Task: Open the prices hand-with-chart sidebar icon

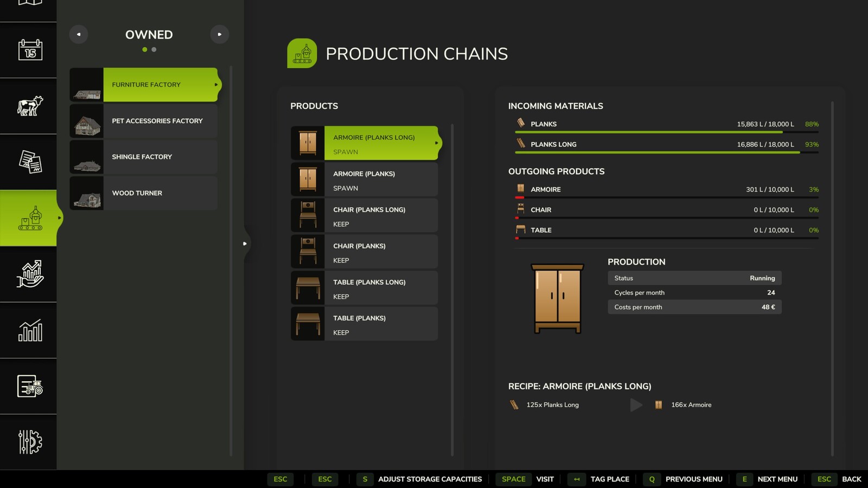Action: click(30, 274)
